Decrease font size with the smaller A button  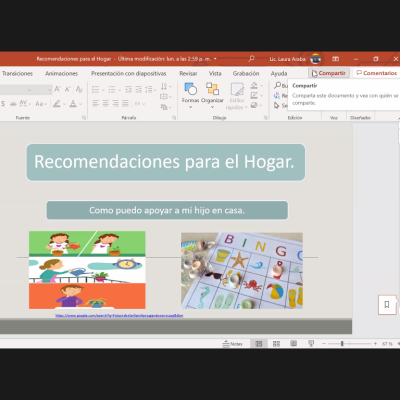68,89
